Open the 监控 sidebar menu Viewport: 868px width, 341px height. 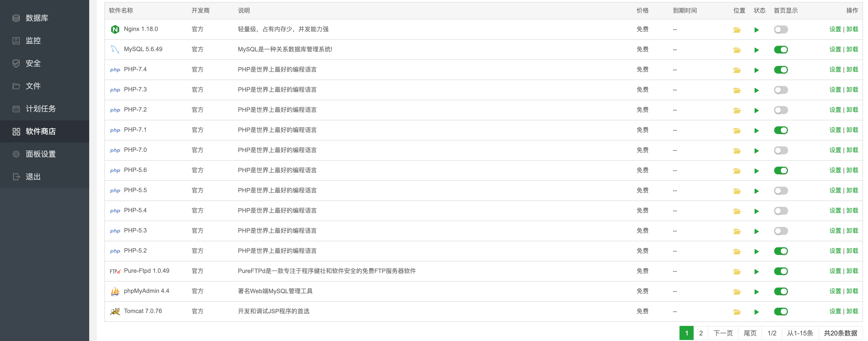point(44,41)
